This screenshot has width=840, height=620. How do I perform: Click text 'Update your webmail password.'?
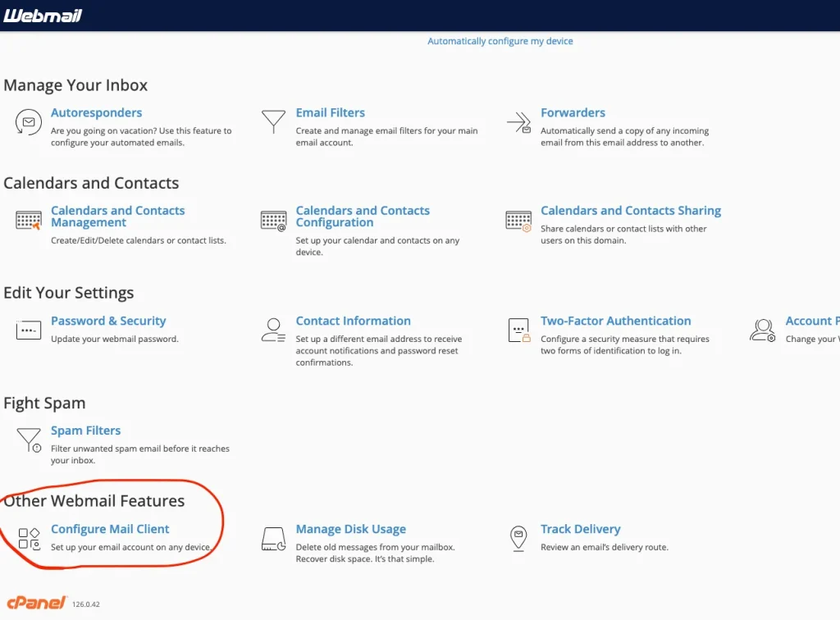[x=115, y=339]
